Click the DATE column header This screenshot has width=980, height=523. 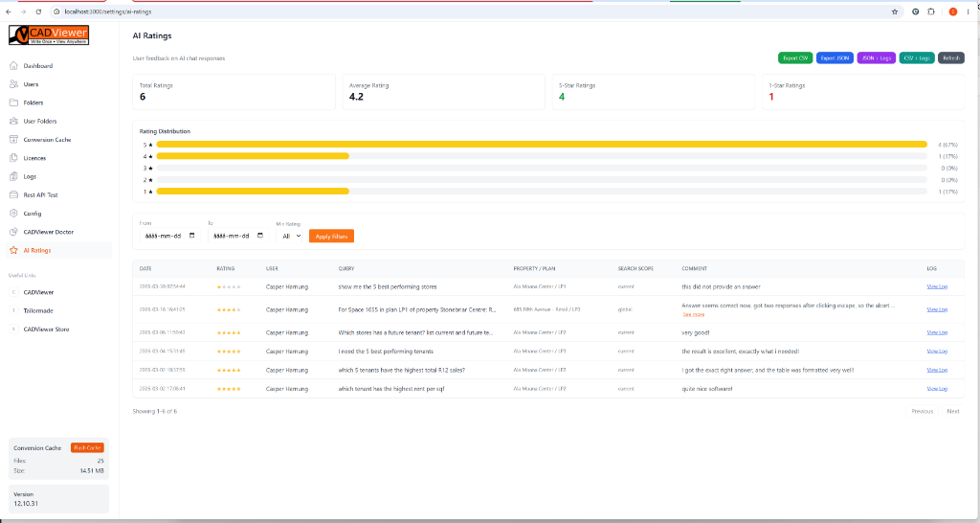(x=145, y=268)
